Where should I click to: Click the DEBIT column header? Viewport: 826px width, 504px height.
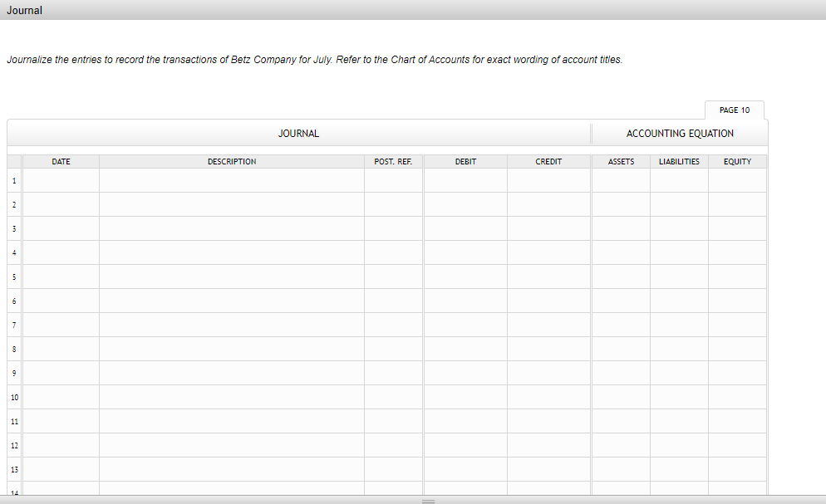tap(465, 161)
